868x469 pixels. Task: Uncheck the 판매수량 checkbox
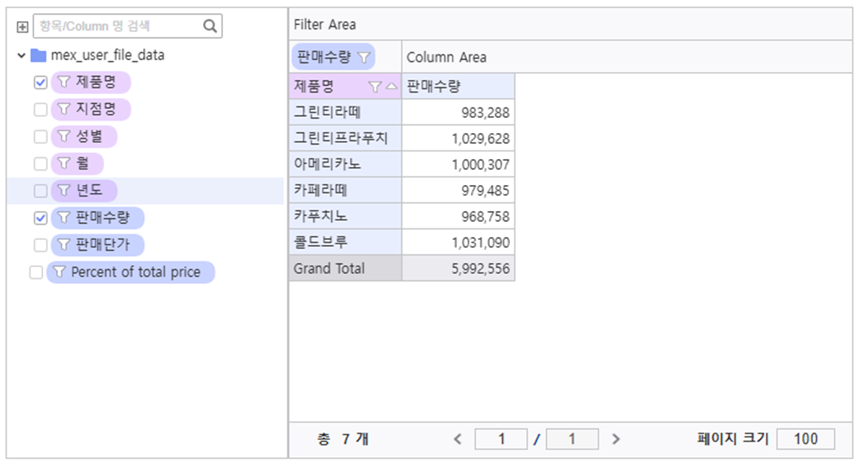[41, 218]
